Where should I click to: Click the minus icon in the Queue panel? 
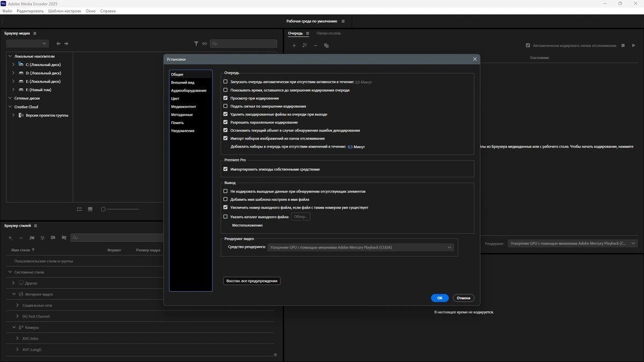[x=316, y=46]
